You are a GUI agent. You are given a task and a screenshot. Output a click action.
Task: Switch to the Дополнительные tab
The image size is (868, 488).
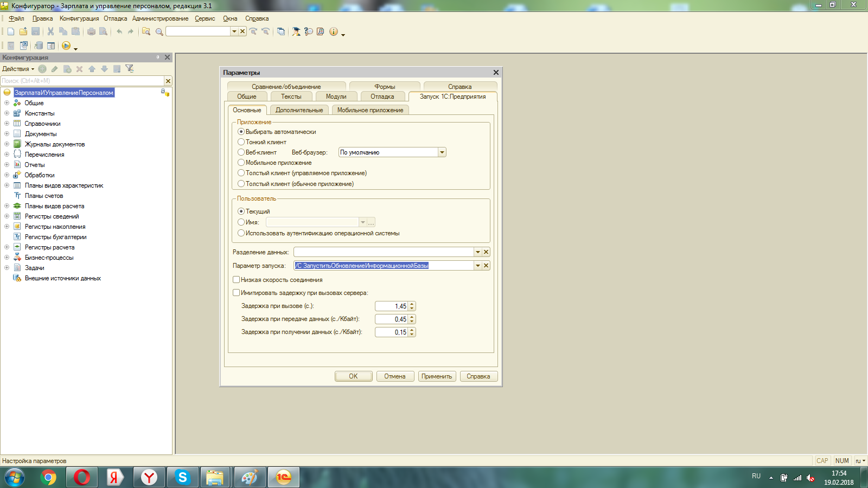tap(299, 110)
